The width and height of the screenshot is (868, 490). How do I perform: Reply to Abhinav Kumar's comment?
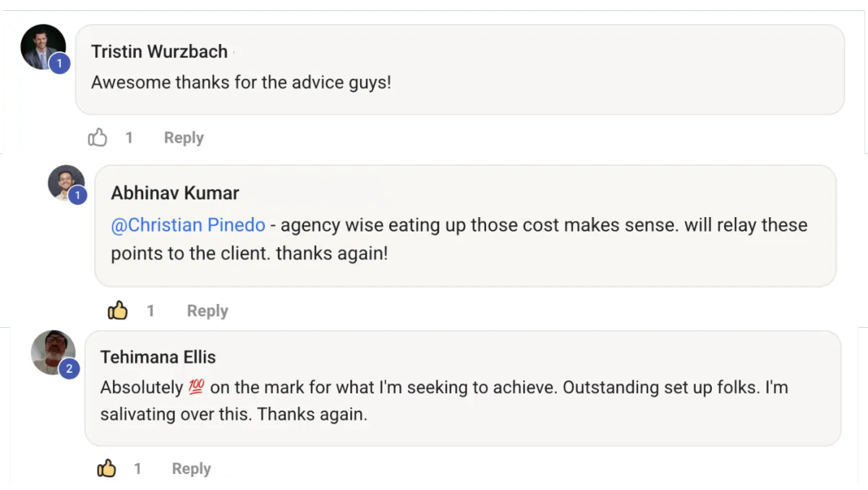[x=208, y=311]
